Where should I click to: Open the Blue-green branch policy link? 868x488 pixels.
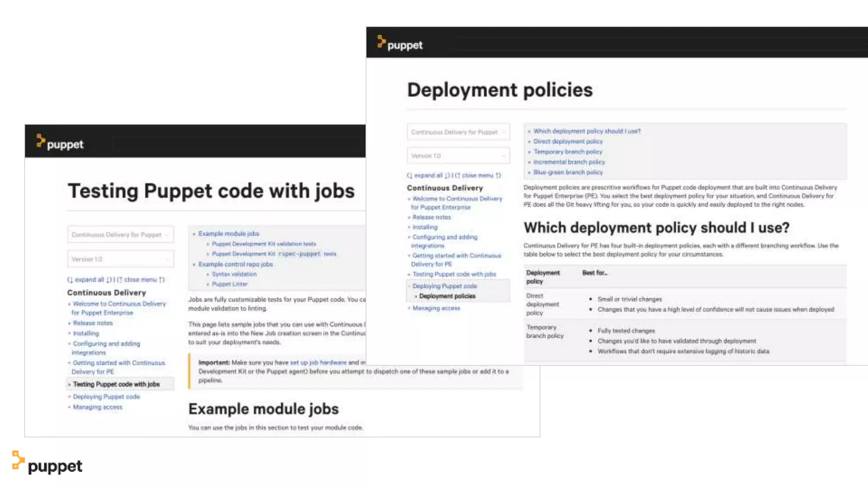pyautogui.click(x=568, y=172)
